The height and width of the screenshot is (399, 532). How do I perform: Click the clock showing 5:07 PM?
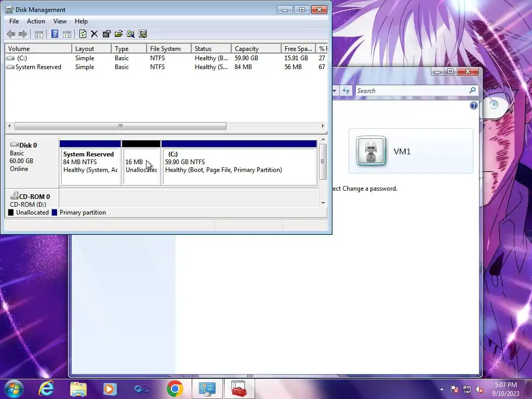click(x=506, y=389)
